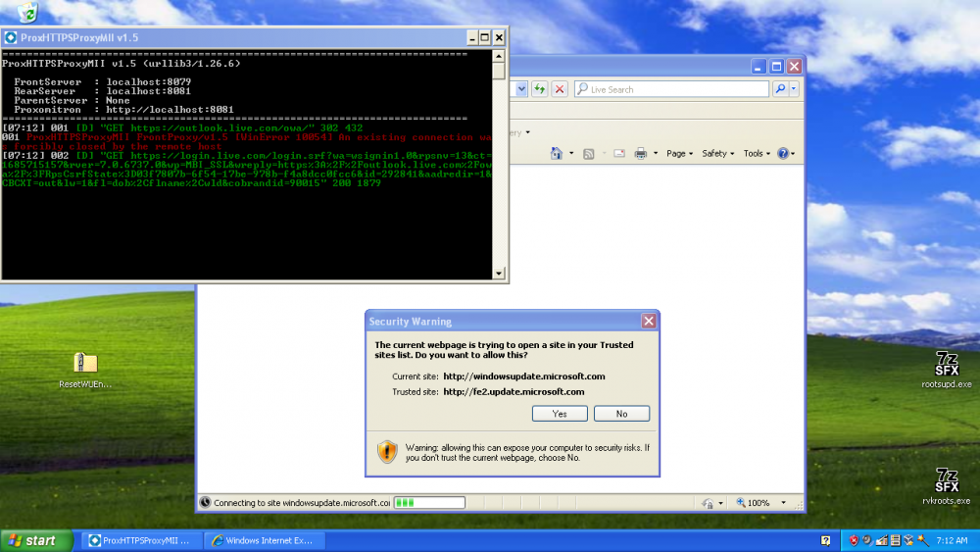Click the Read Mail envelope icon

pyautogui.click(x=619, y=153)
